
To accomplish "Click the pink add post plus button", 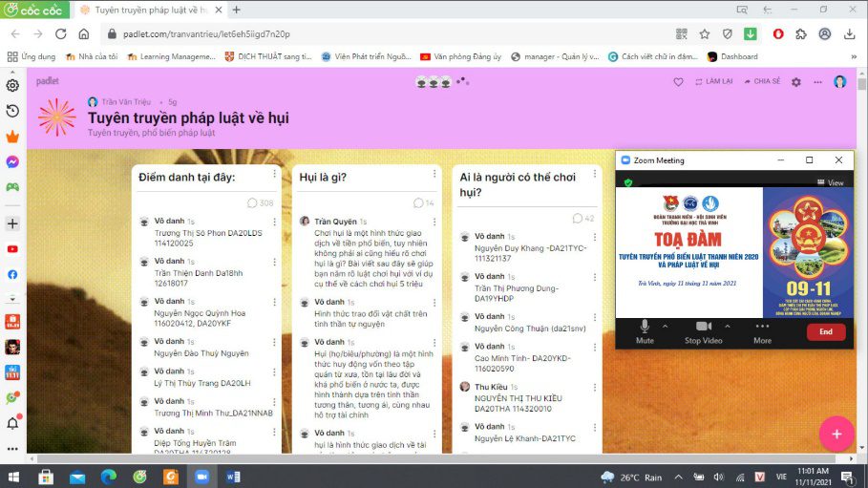I will pyautogui.click(x=836, y=434).
